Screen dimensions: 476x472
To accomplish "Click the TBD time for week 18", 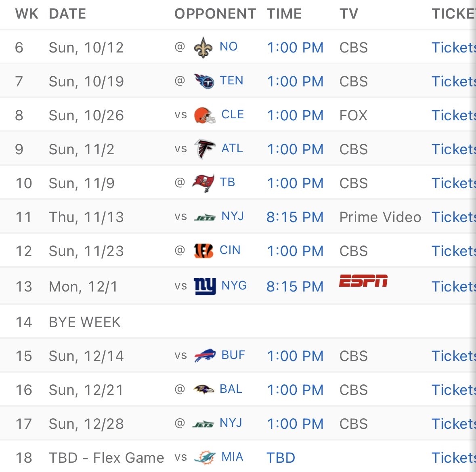I will click(281, 458).
